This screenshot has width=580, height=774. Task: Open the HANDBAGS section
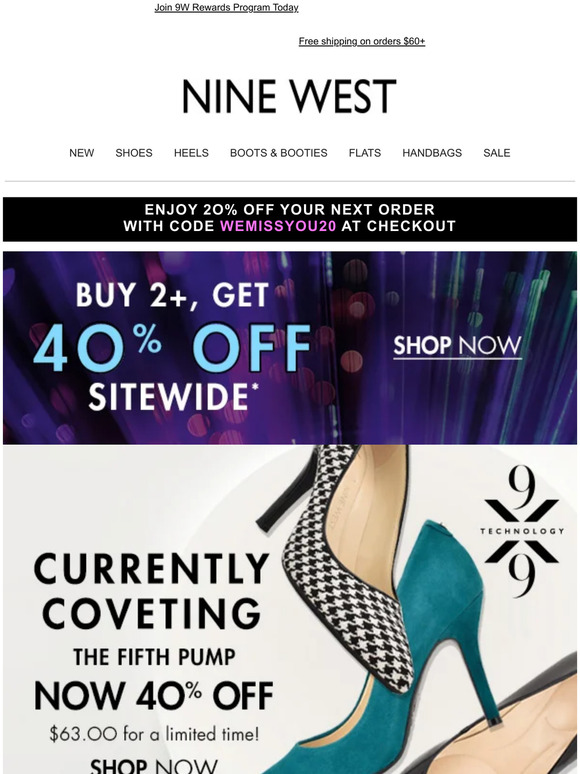click(432, 153)
